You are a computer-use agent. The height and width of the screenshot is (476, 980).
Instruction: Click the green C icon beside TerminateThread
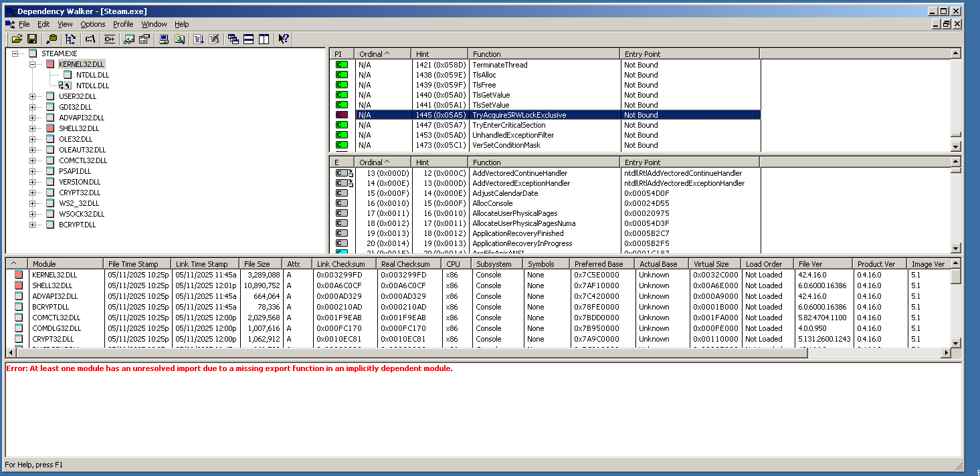341,65
